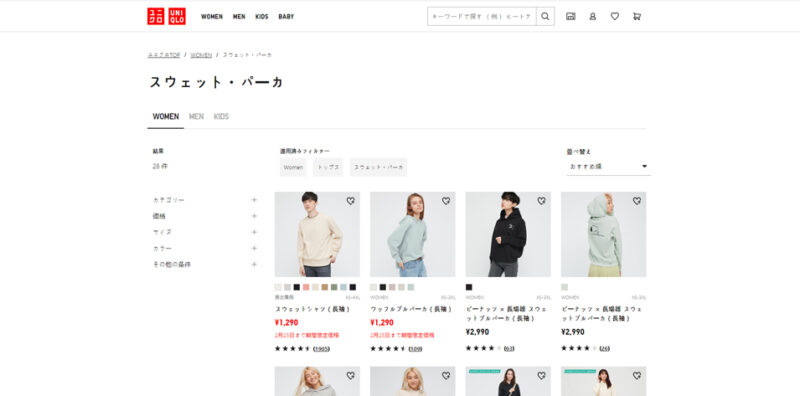Go to ユニクロTOP breadcrumb link

click(164, 55)
